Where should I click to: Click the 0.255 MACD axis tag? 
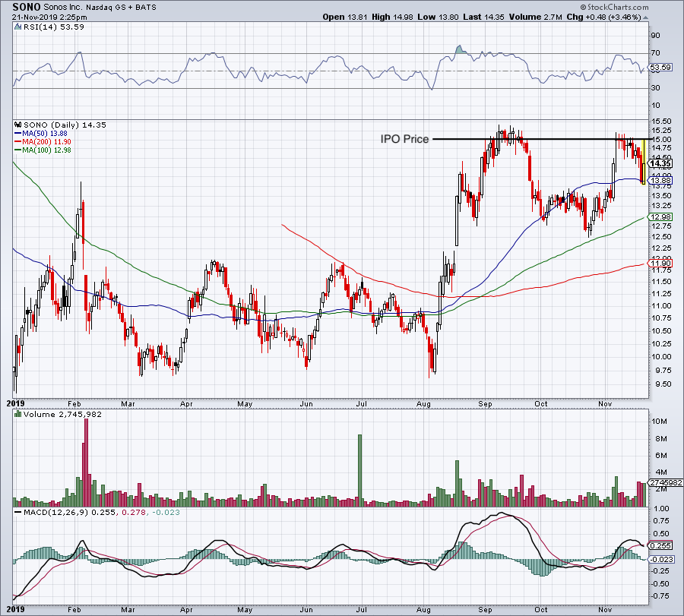click(x=660, y=545)
